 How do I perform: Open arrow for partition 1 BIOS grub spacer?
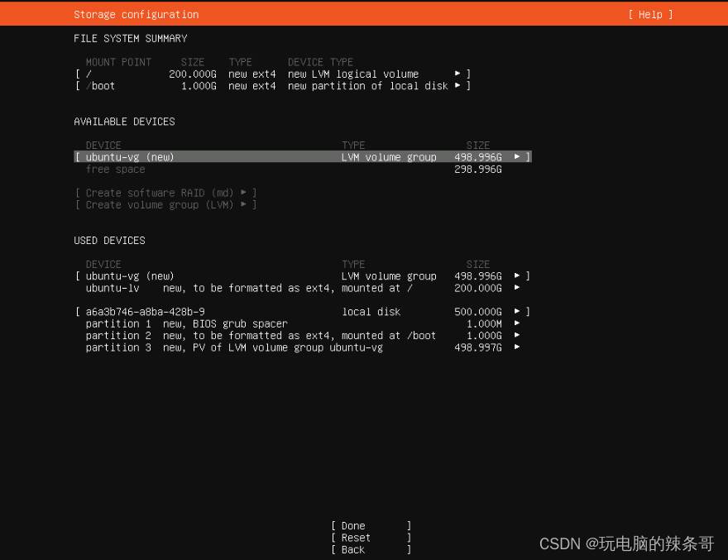[517, 324]
